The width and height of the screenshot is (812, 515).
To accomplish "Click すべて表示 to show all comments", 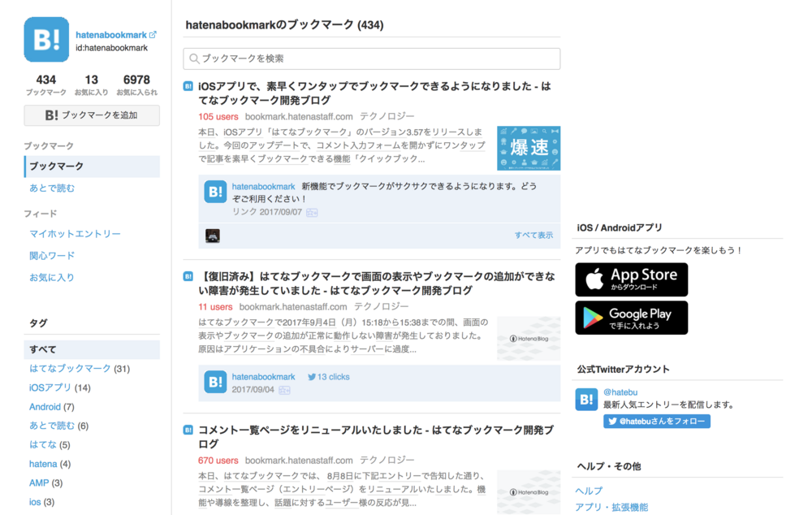I will 533,236.
